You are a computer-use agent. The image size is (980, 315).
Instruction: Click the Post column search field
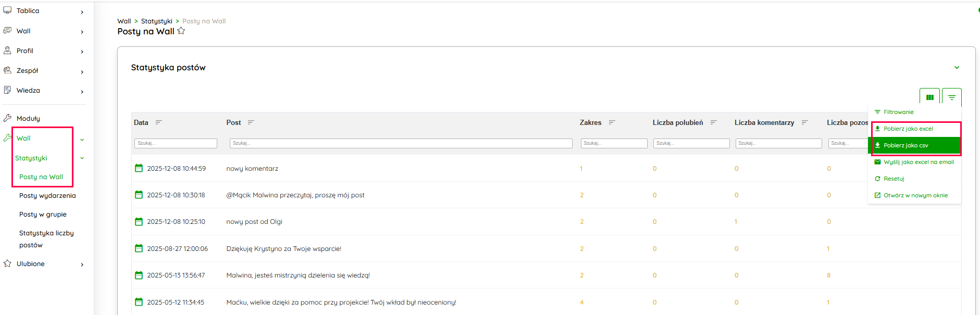pyautogui.click(x=401, y=143)
